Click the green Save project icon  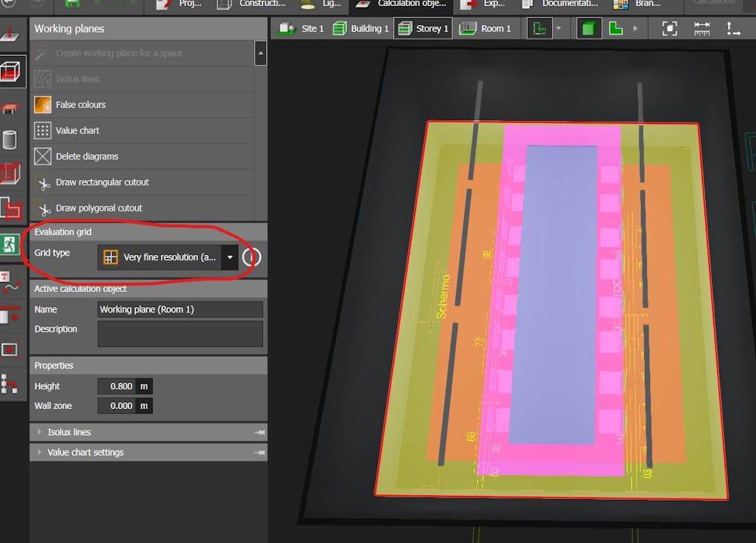(x=73, y=4)
